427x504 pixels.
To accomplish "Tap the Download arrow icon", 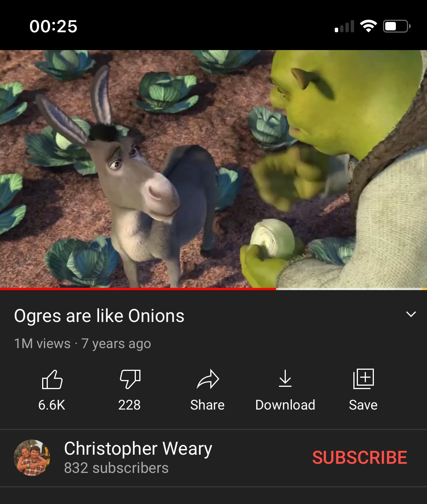I will point(285,378).
